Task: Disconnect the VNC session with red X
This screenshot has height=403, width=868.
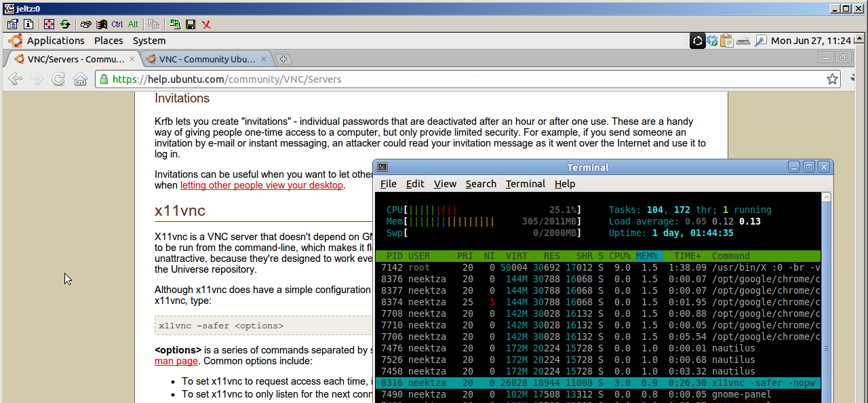Action: pos(206,24)
